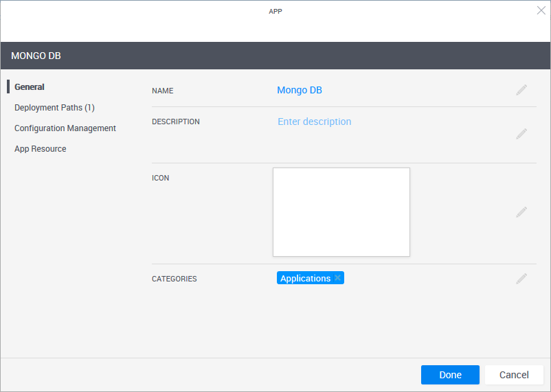Select the empty icon image box
Image resolution: width=551 pixels, height=392 pixels.
(x=341, y=212)
